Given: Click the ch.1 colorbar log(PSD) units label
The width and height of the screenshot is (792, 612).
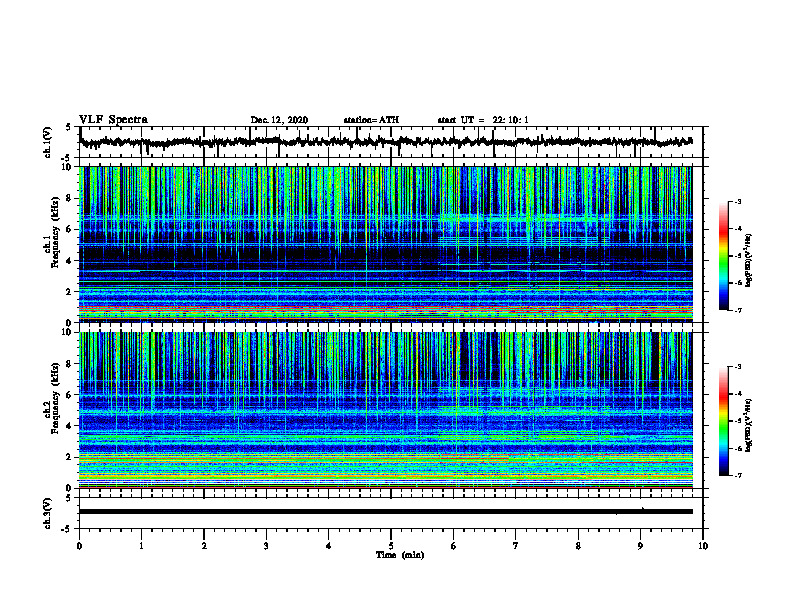Looking at the screenshot, I should (x=749, y=260).
